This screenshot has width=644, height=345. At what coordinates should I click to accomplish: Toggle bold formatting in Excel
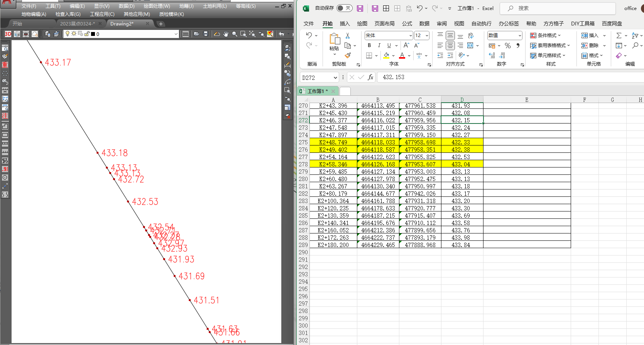pos(369,46)
